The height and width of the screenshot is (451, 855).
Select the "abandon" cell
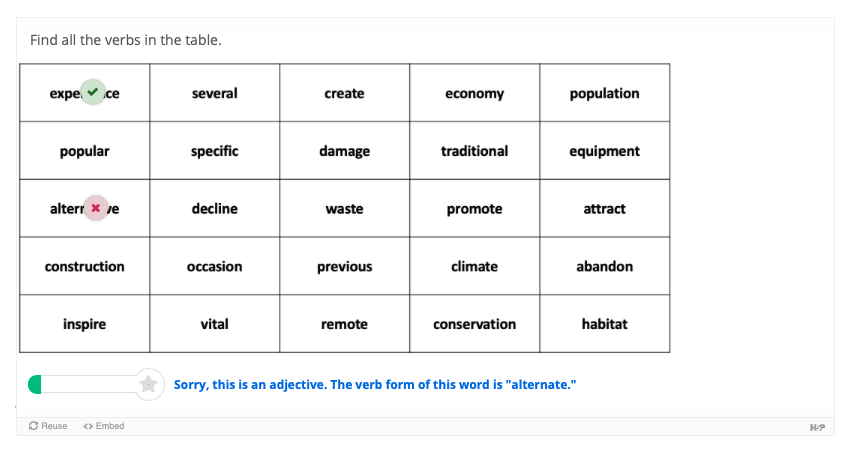(604, 267)
